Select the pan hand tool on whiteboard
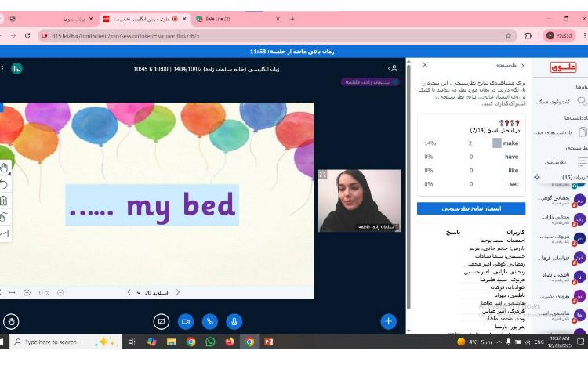 (4, 168)
